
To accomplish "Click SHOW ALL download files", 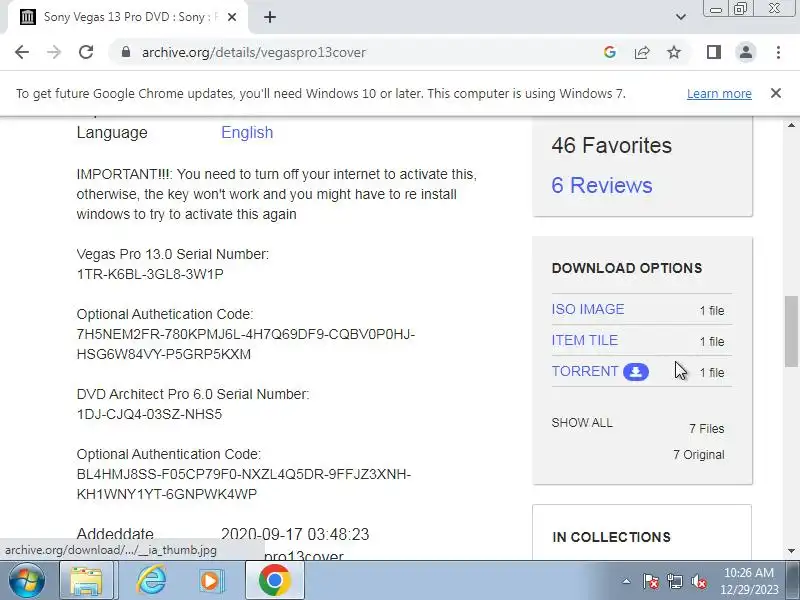I will point(582,423).
